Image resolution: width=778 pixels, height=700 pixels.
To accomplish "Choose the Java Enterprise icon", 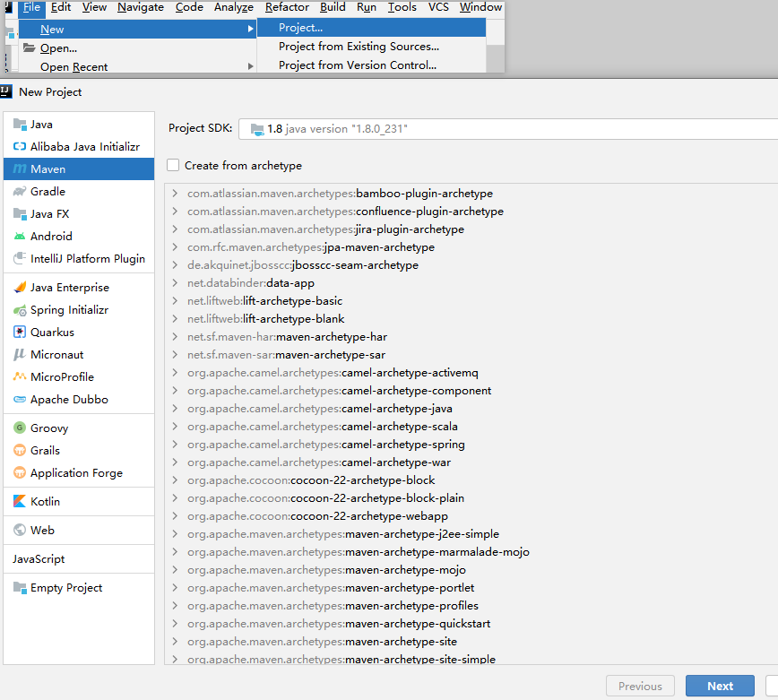I will pyautogui.click(x=20, y=287).
